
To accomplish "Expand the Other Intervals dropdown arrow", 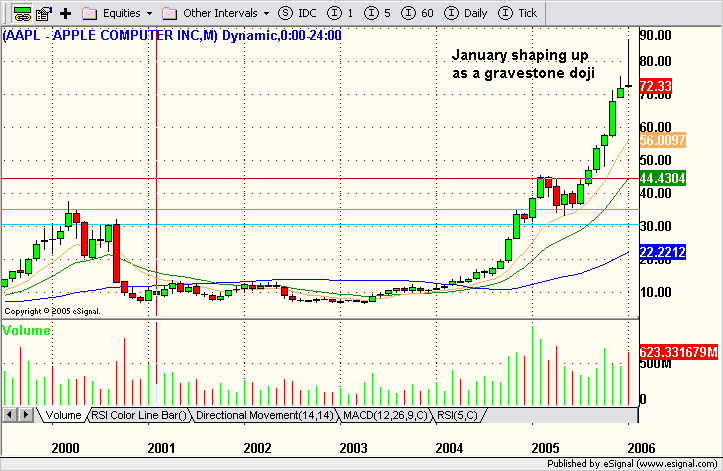I will [x=266, y=14].
